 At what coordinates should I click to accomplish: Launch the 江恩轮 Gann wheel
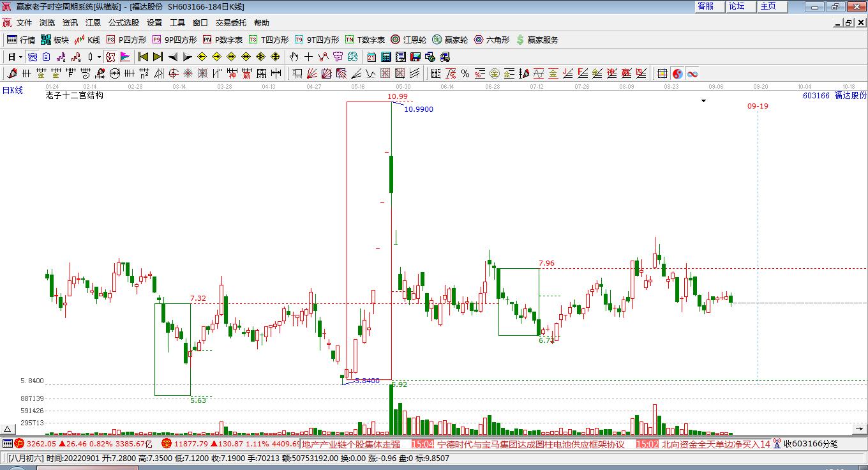click(408, 40)
